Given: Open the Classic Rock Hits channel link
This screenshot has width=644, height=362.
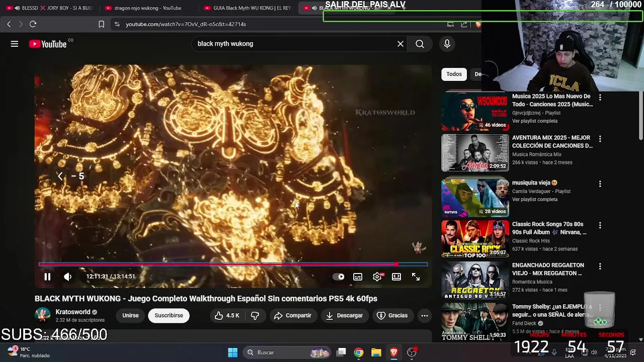Looking at the screenshot, I should 531,241.
